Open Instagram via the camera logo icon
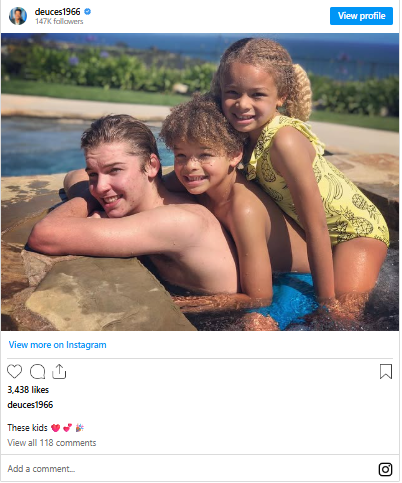402x483 pixels. [x=385, y=469]
